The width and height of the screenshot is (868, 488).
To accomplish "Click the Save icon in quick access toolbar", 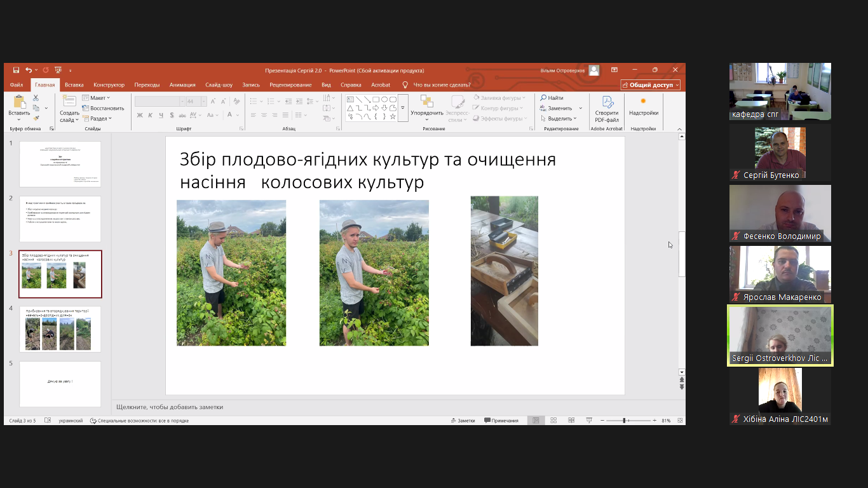I will click(16, 71).
